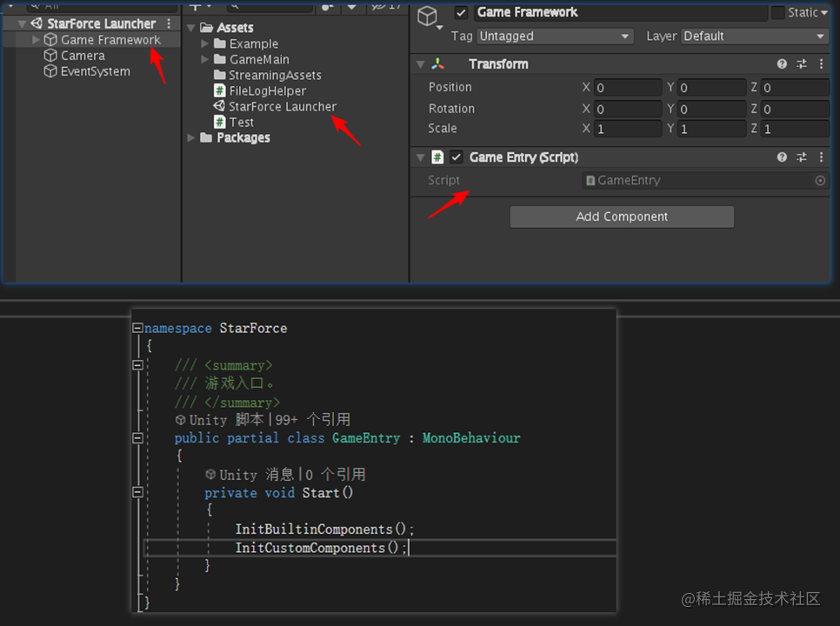Click GameEntry script reference field
840x626 pixels.
705,181
